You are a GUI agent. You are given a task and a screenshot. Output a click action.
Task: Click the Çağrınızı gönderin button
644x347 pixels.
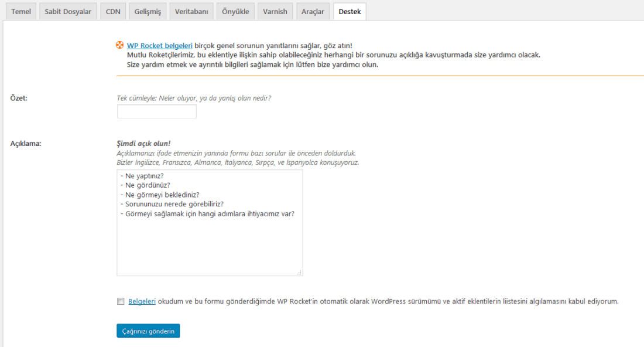click(148, 331)
